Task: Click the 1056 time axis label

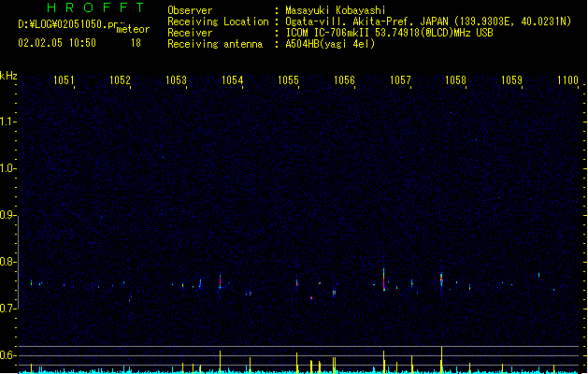Action: [344, 80]
